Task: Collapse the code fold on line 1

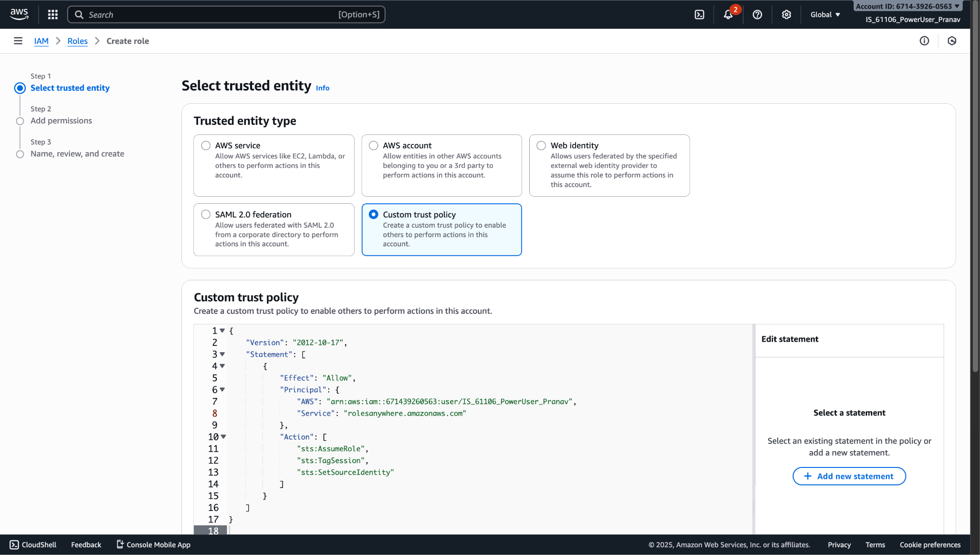Action: click(x=223, y=331)
